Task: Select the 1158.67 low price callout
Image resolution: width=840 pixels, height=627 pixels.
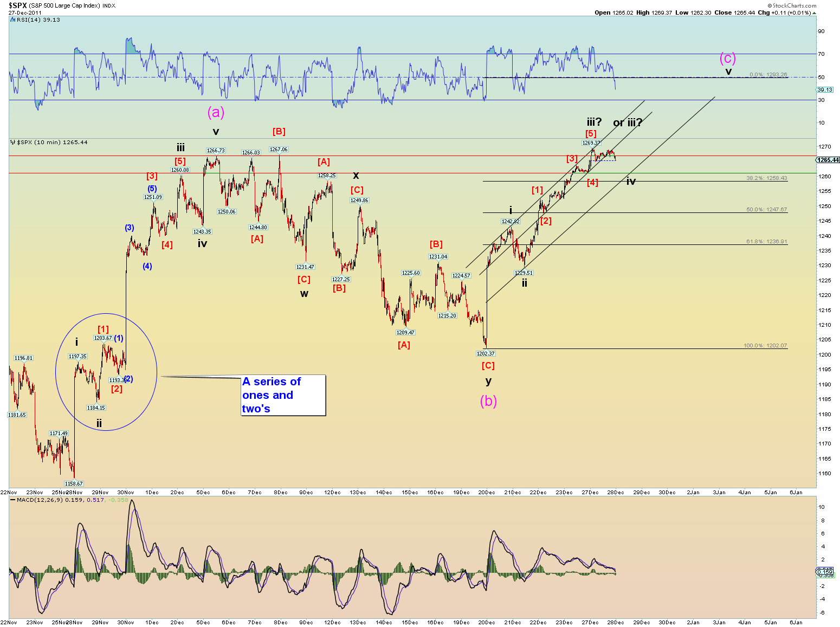Action: [74, 483]
